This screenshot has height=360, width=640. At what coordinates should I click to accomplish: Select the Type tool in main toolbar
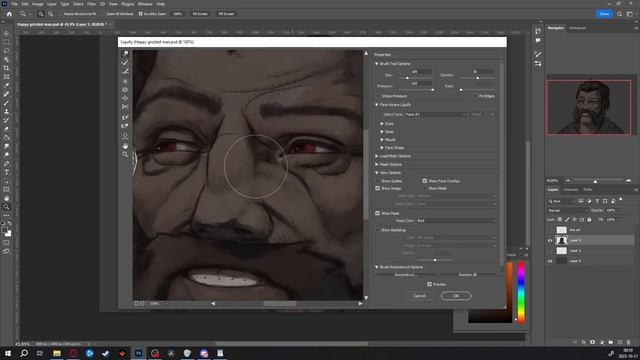[x=6, y=172]
